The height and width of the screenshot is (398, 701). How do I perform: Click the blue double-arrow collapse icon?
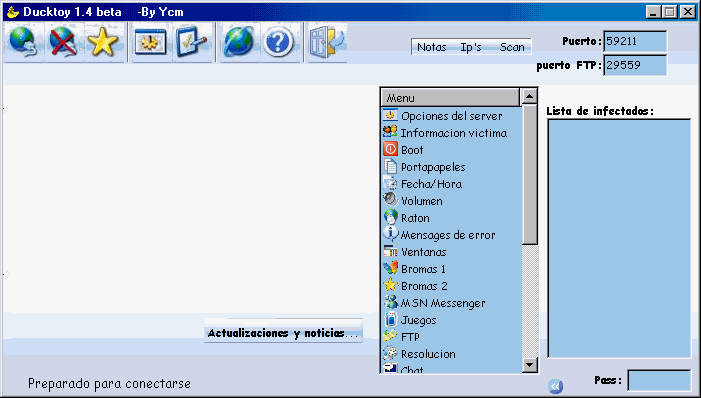click(556, 386)
